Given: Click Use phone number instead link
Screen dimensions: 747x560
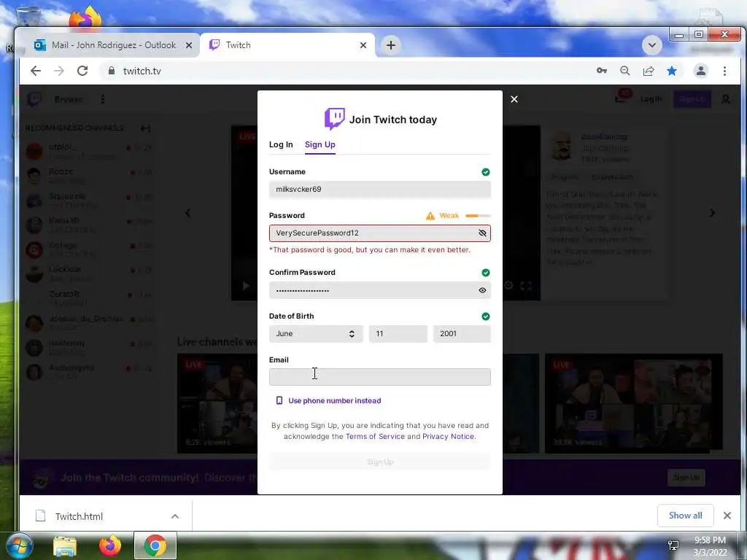Looking at the screenshot, I should 334,400.
